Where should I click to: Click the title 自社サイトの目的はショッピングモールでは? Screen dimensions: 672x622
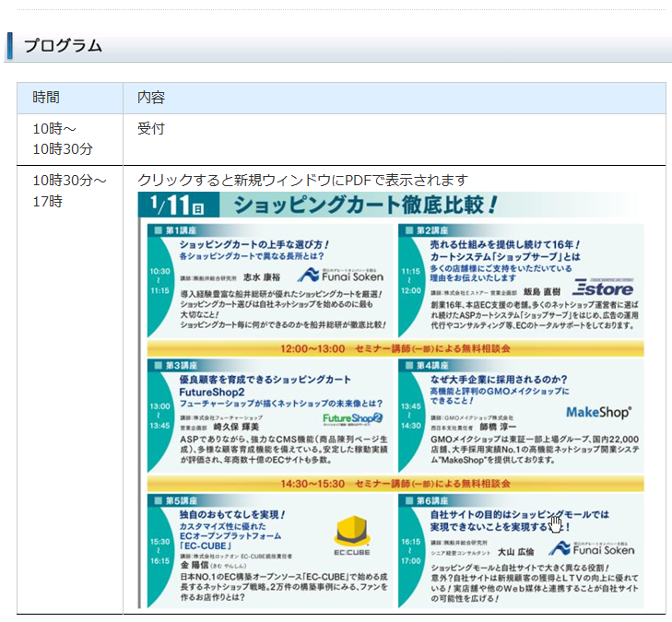[519, 514]
